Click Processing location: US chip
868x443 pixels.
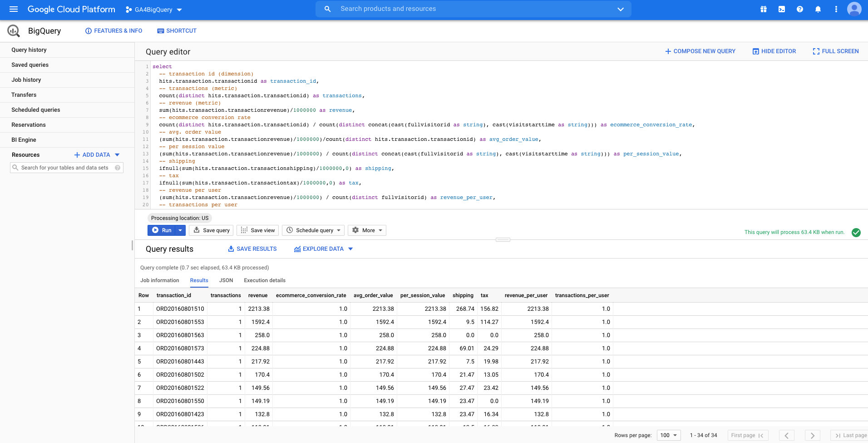pyautogui.click(x=180, y=218)
